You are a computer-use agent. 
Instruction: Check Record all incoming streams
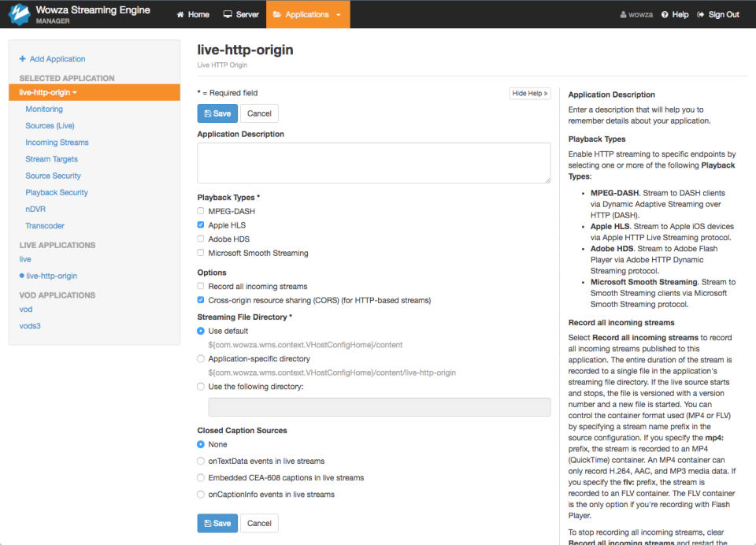pyautogui.click(x=201, y=286)
